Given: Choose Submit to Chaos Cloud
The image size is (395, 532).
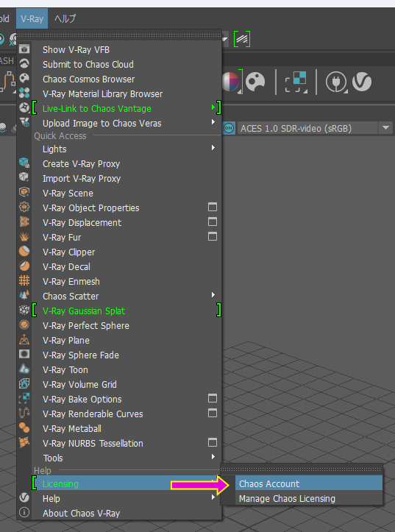Looking at the screenshot, I should (x=127, y=65).
